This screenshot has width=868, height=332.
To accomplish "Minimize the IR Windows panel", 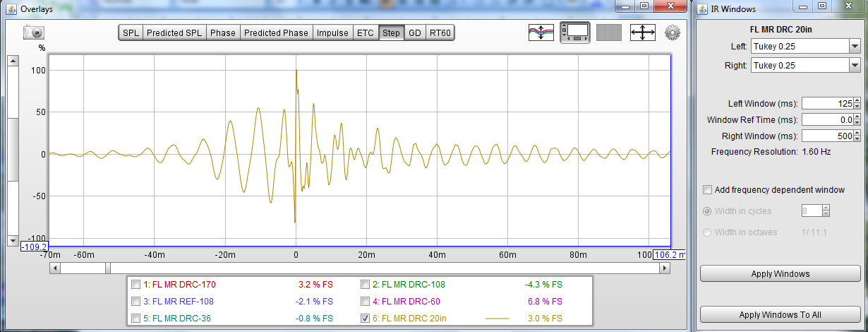I will click(804, 6).
